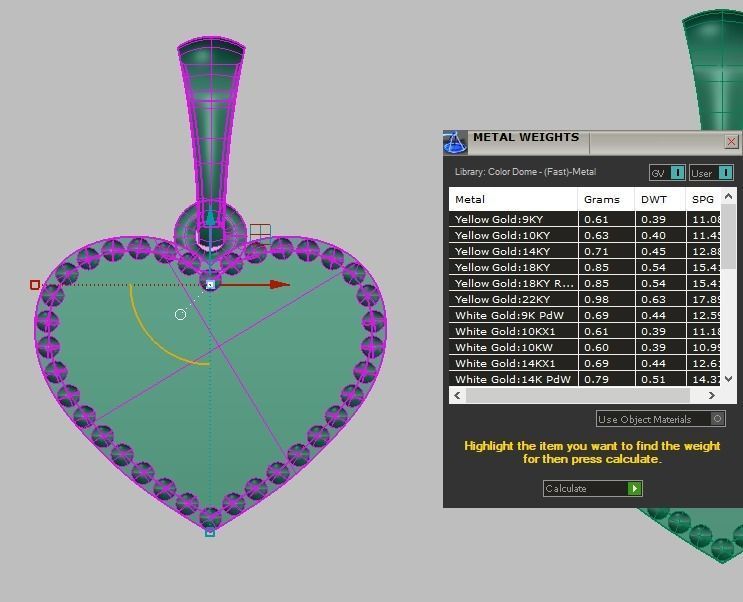Select the White Gold:14K PdW row

[x=585, y=379]
